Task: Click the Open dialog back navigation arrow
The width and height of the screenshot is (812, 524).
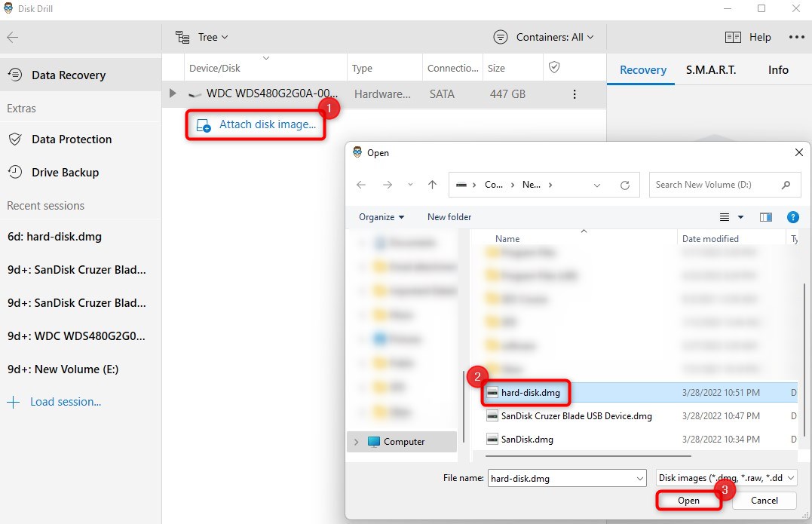Action: [x=361, y=185]
